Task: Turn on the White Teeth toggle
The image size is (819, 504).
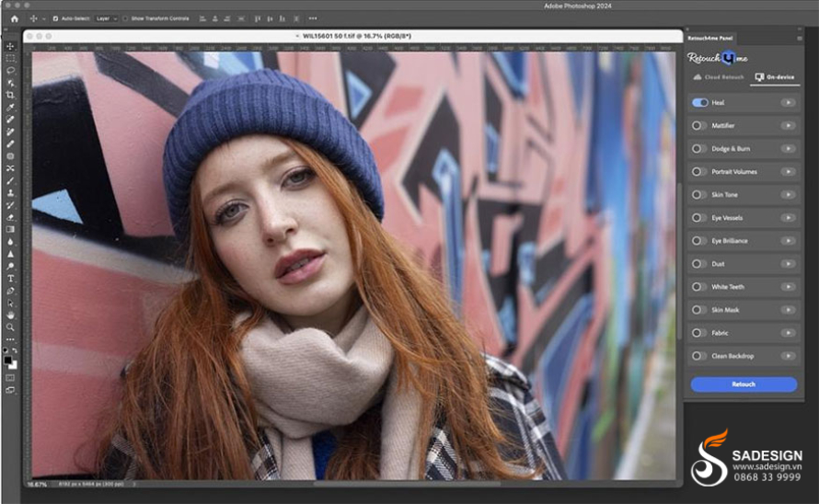Action: [x=699, y=287]
